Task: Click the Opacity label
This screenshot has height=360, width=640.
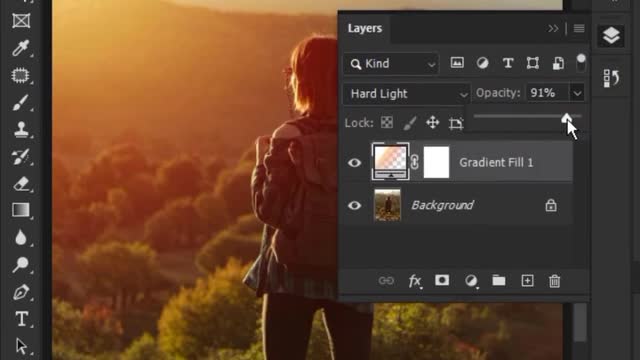Action: point(498,93)
